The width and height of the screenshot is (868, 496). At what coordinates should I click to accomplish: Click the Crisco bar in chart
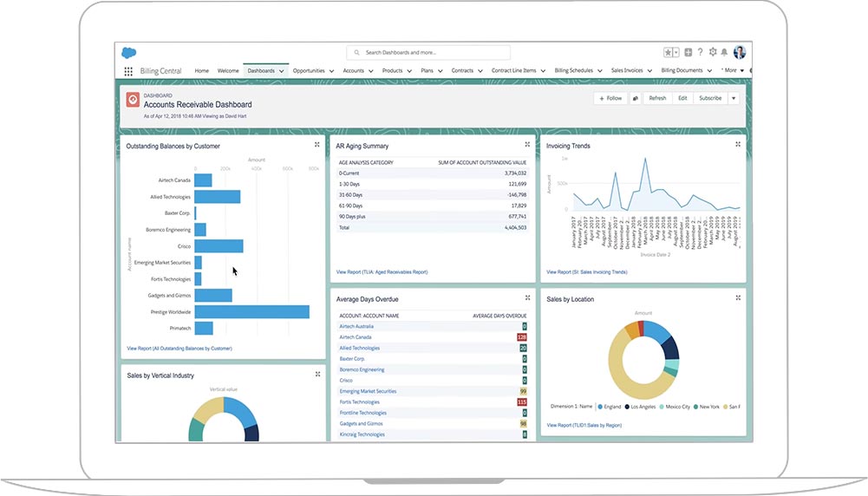(219, 245)
